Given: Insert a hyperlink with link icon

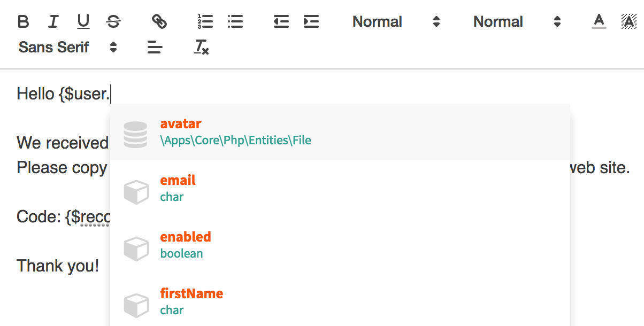Looking at the screenshot, I should tap(159, 22).
